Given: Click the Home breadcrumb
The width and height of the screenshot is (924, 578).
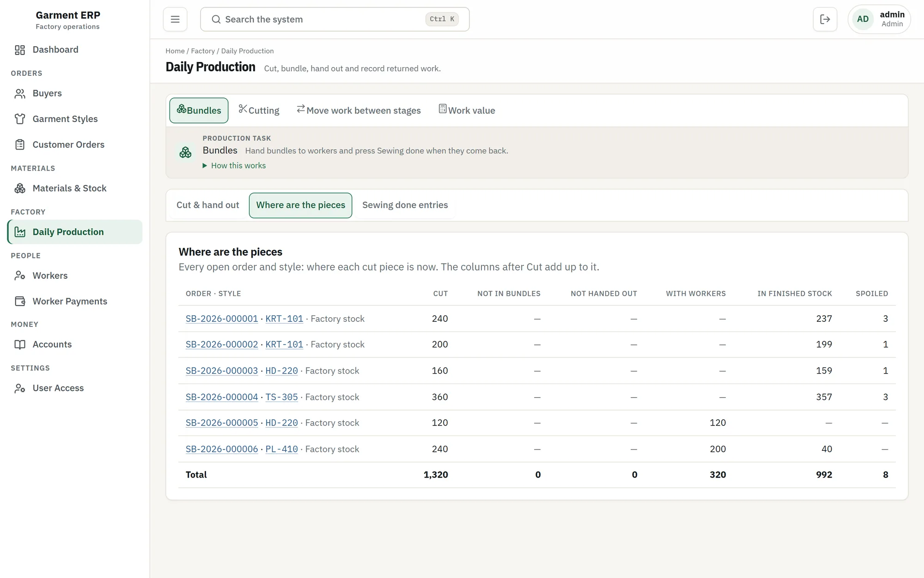Looking at the screenshot, I should [175, 51].
